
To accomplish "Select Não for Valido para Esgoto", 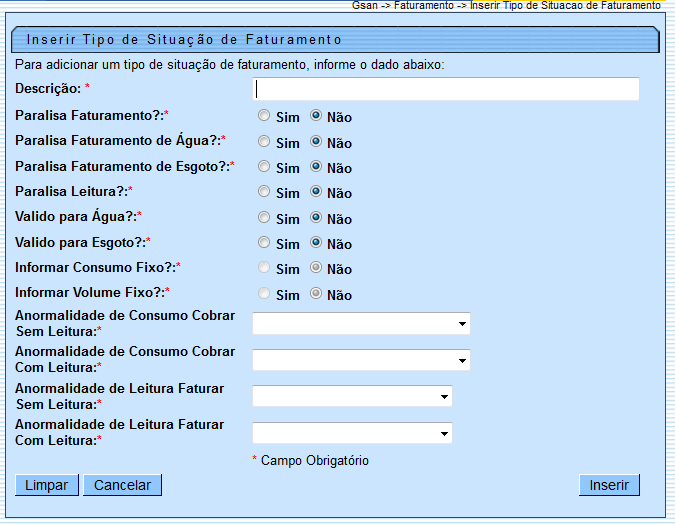I will 316,243.
